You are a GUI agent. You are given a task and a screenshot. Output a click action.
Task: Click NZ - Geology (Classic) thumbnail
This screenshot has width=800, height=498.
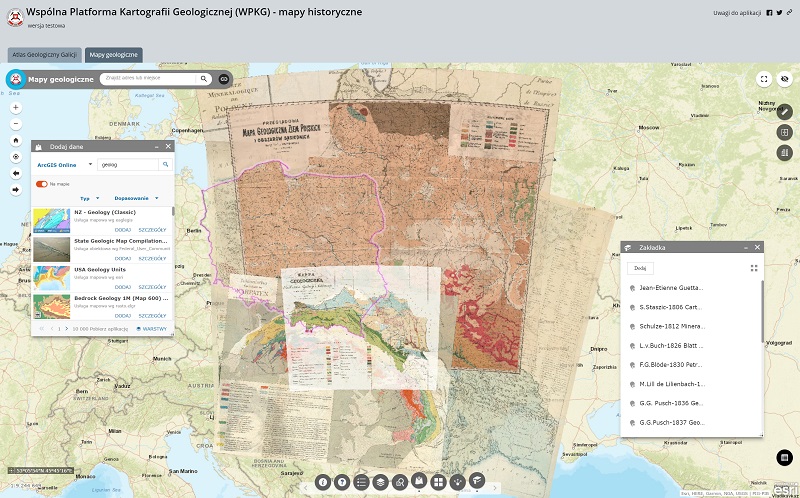click(x=52, y=220)
